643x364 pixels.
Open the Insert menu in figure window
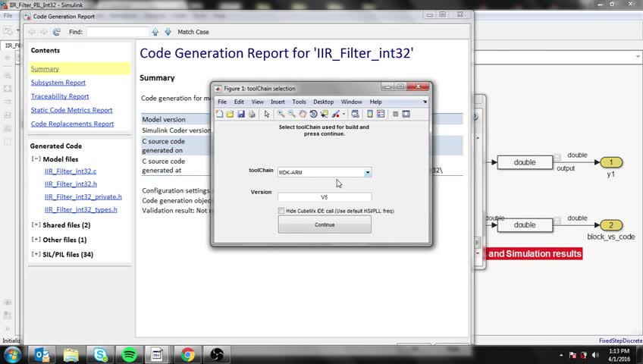[278, 102]
